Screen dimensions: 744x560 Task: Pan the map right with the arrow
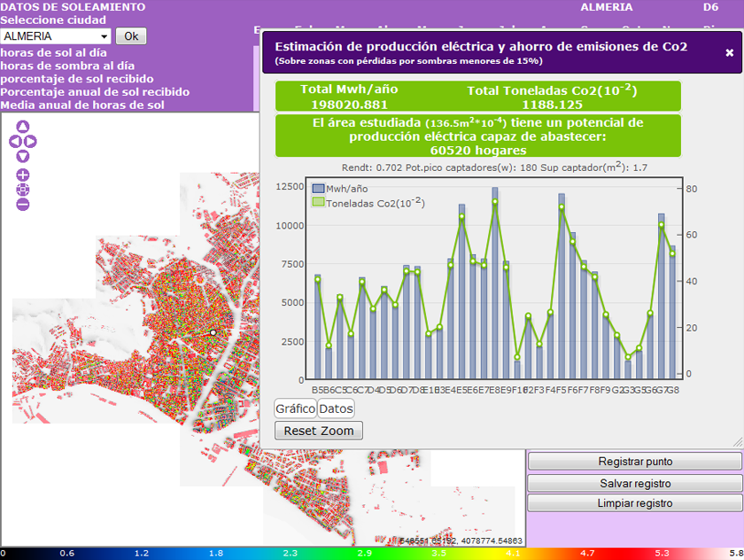tap(31, 141)
